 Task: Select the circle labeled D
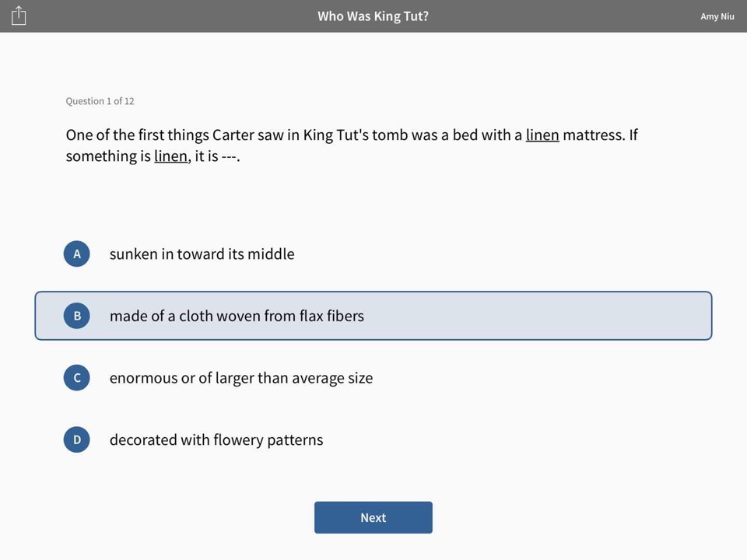(77, 439)
